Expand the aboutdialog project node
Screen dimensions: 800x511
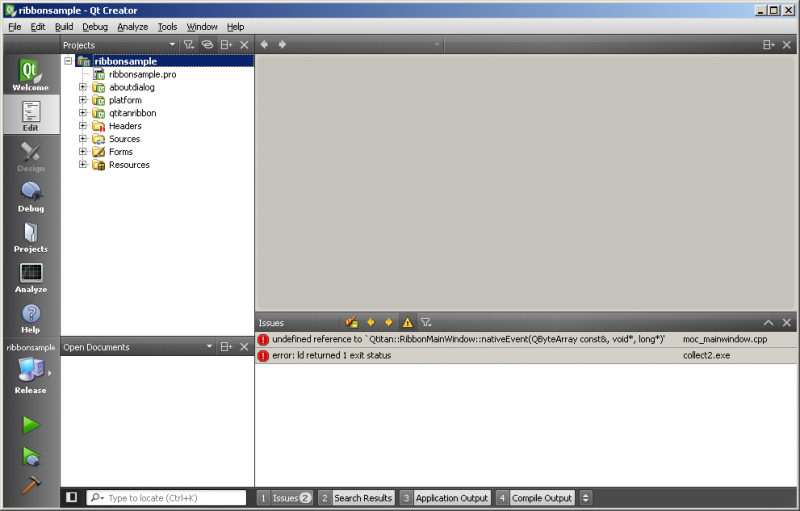click(x=83, y=87)
